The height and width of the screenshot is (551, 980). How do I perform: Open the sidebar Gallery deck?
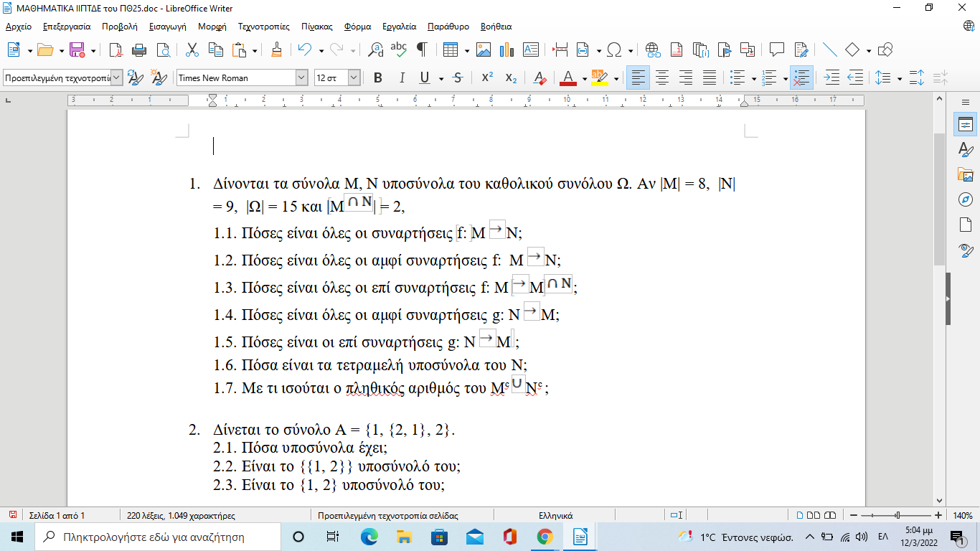pyautogui.click(x=965, y=175)
